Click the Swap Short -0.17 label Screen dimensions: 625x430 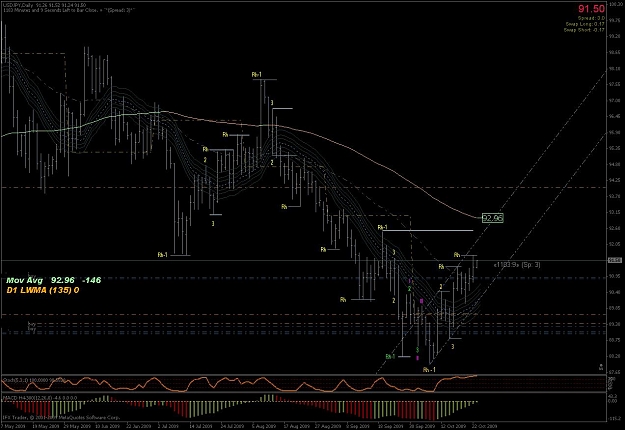click(584, 30)
